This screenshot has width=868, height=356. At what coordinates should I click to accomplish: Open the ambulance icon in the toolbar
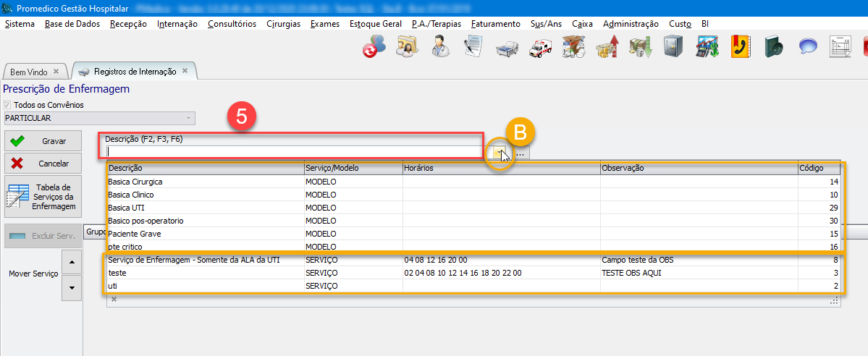click(539, 48)
